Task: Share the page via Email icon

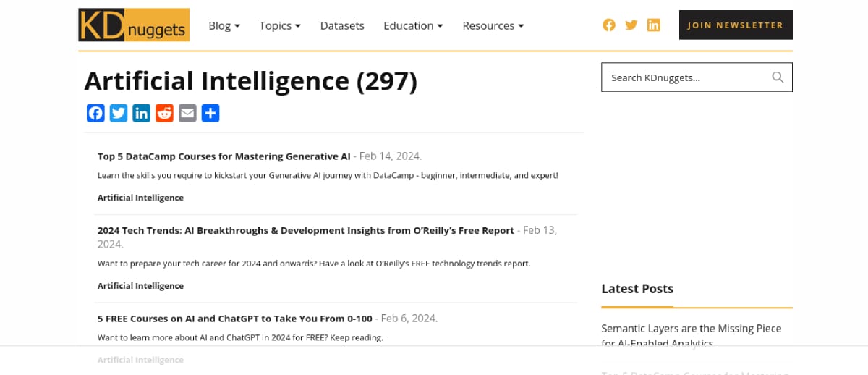Action: pos(187,114)
